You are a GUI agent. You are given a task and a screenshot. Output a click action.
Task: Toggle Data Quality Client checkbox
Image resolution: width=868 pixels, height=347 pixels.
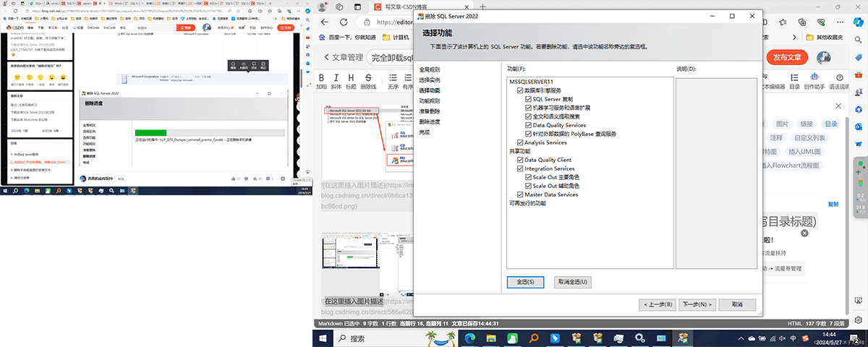(520, 160)
